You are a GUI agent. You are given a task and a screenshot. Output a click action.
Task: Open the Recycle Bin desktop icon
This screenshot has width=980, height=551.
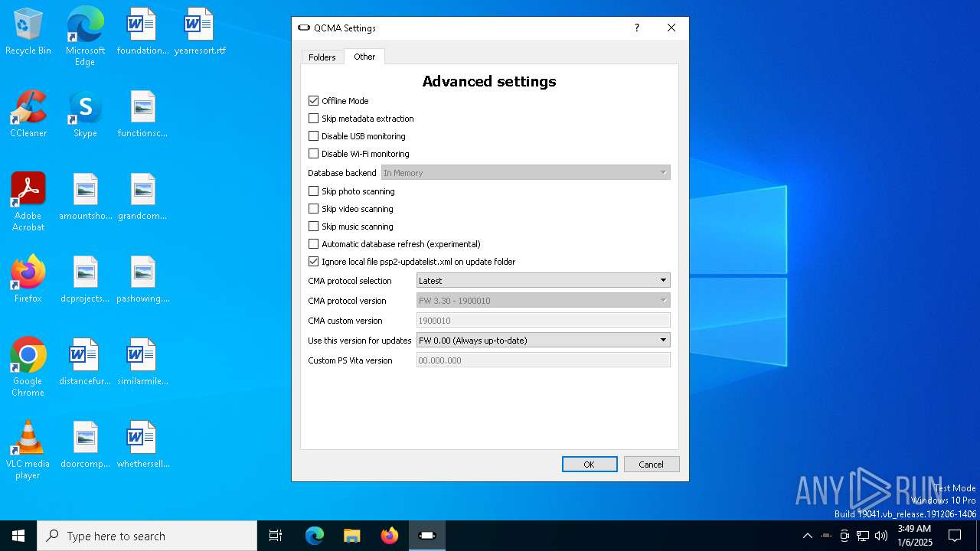[28, 31]
